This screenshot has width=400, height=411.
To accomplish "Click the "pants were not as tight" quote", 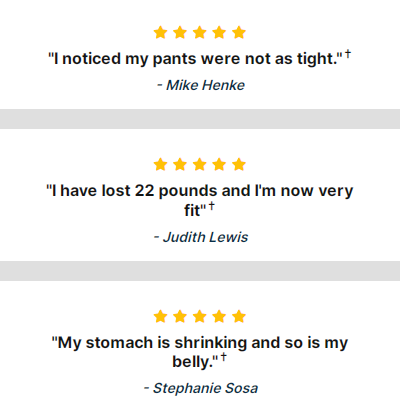I will pyautogui.click(x=195, y=59).
